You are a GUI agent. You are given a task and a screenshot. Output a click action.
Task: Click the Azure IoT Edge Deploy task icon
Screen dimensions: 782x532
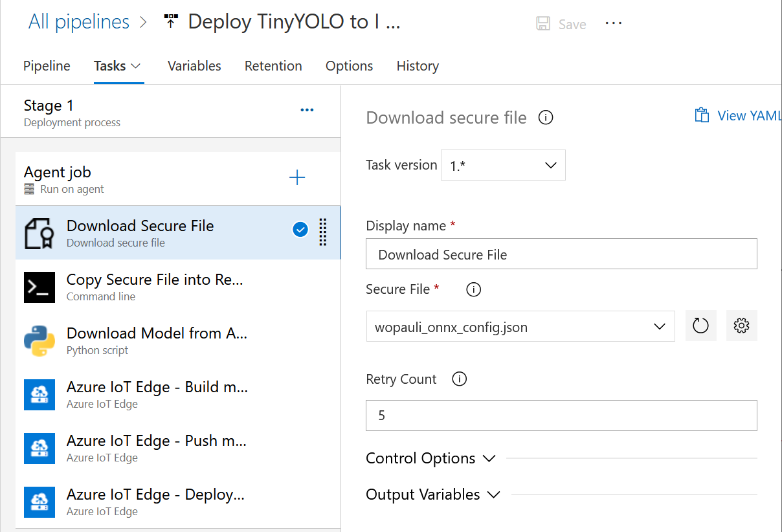tap(39, 502)
